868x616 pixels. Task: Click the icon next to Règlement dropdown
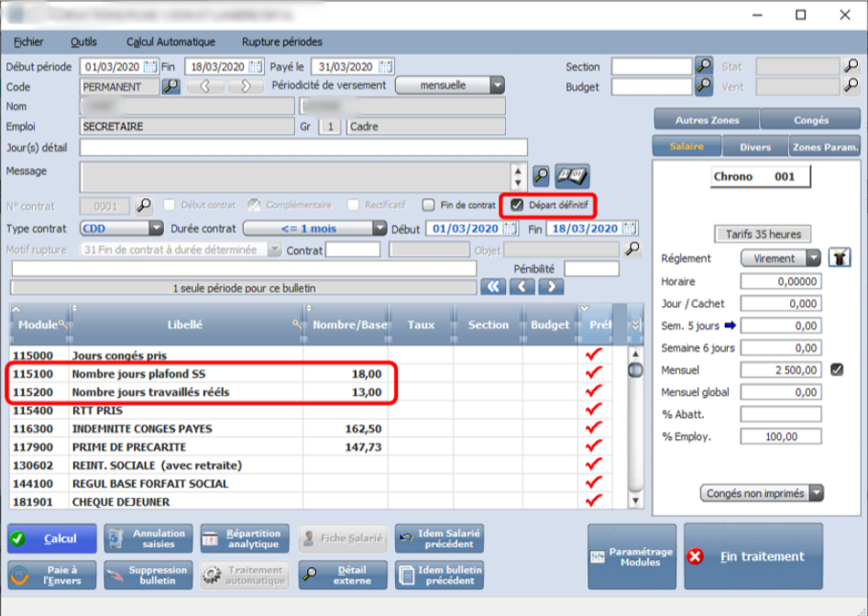(x=840, y=258)
